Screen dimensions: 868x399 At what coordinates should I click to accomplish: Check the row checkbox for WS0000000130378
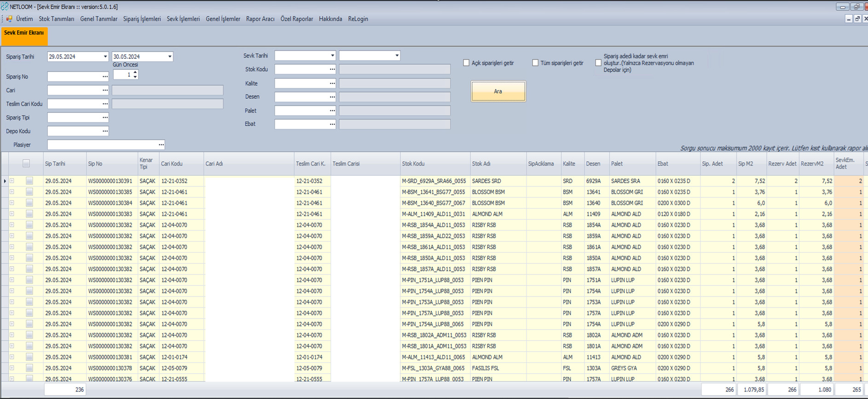click(29, 368)
